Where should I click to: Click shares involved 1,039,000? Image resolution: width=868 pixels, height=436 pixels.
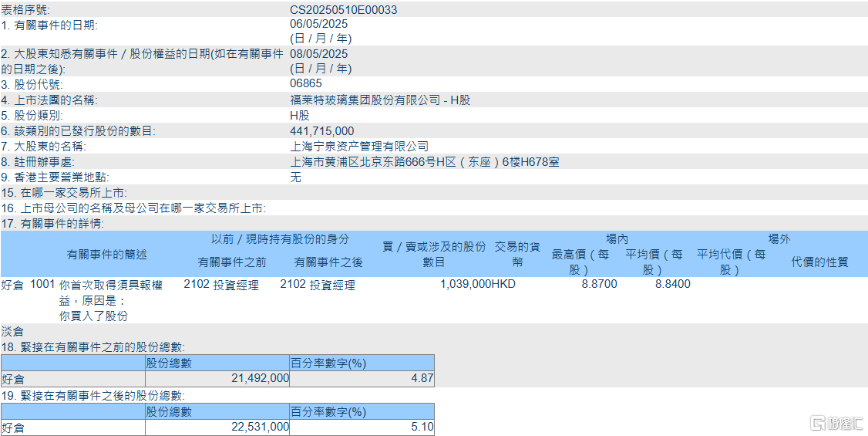466,285
